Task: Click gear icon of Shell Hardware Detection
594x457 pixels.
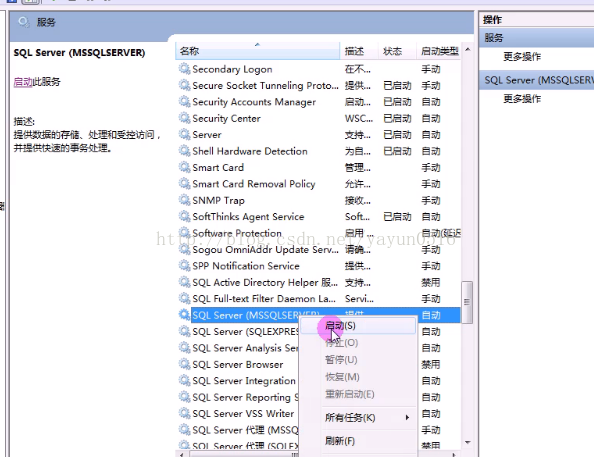Action: point(184,151)
